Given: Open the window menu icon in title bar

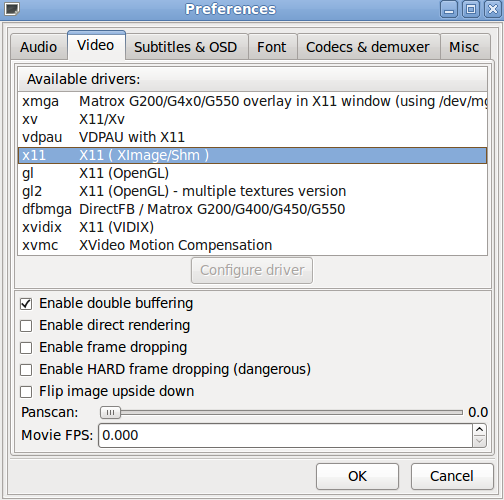Looking at the screenshot, I should coord(12,9).
